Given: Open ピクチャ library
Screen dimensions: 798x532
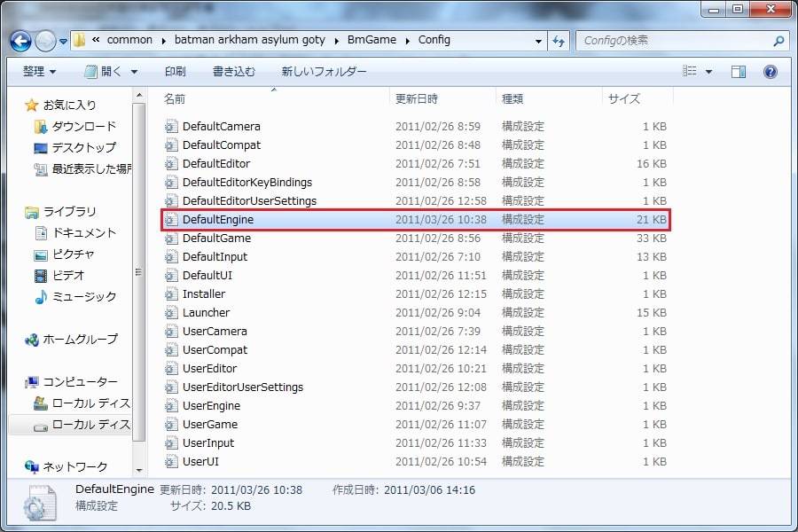Looking at the screenshot, I should 74,254.
